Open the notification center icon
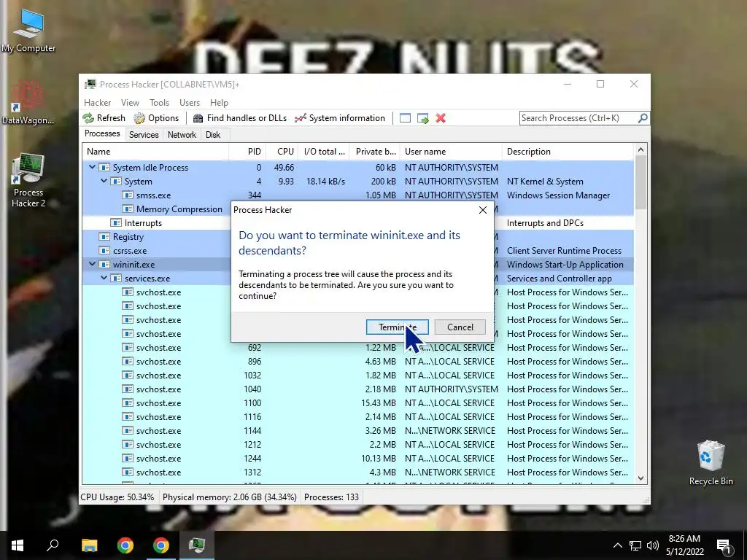 click(724, 545)
